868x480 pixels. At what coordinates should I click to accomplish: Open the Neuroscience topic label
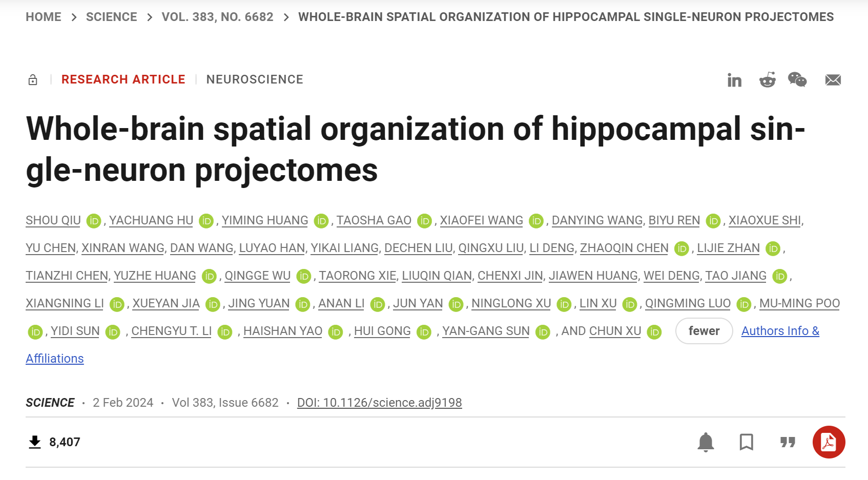click(255, 79)
